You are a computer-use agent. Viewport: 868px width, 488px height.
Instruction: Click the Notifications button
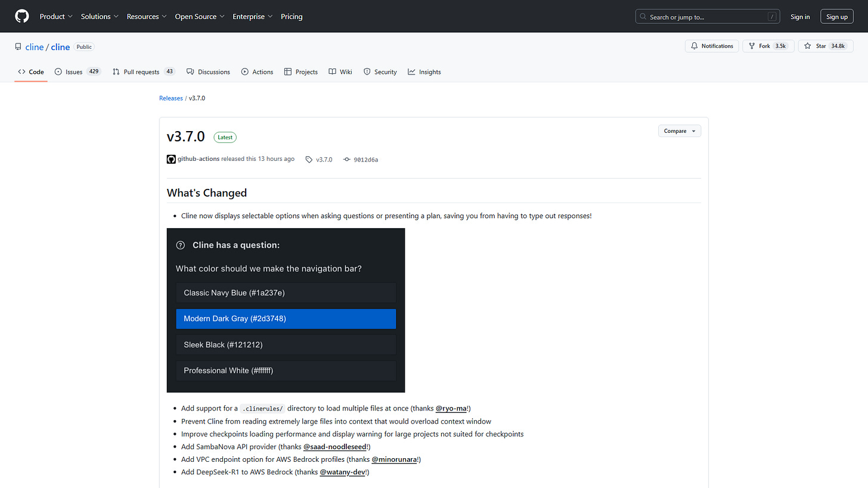[x=712, y=46]
